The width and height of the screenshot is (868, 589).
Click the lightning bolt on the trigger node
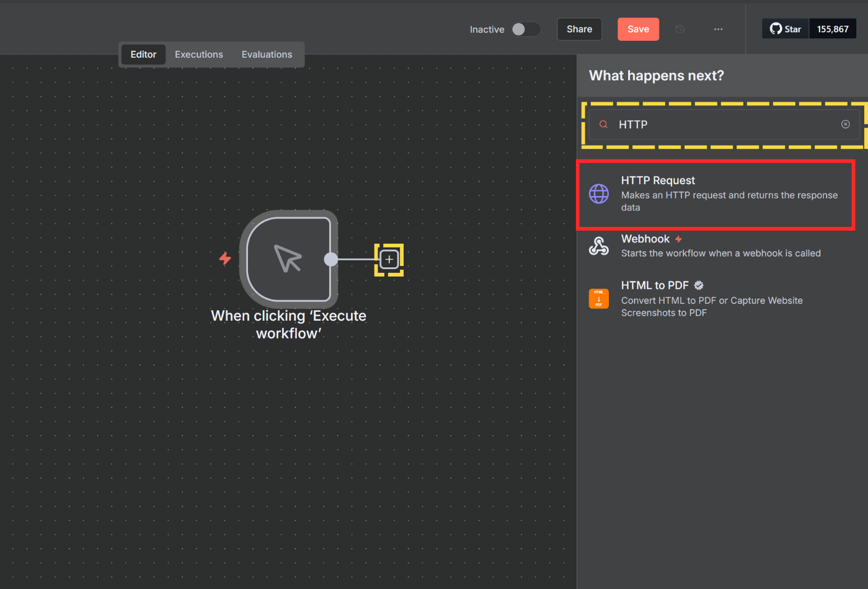(x=225, y=259)
